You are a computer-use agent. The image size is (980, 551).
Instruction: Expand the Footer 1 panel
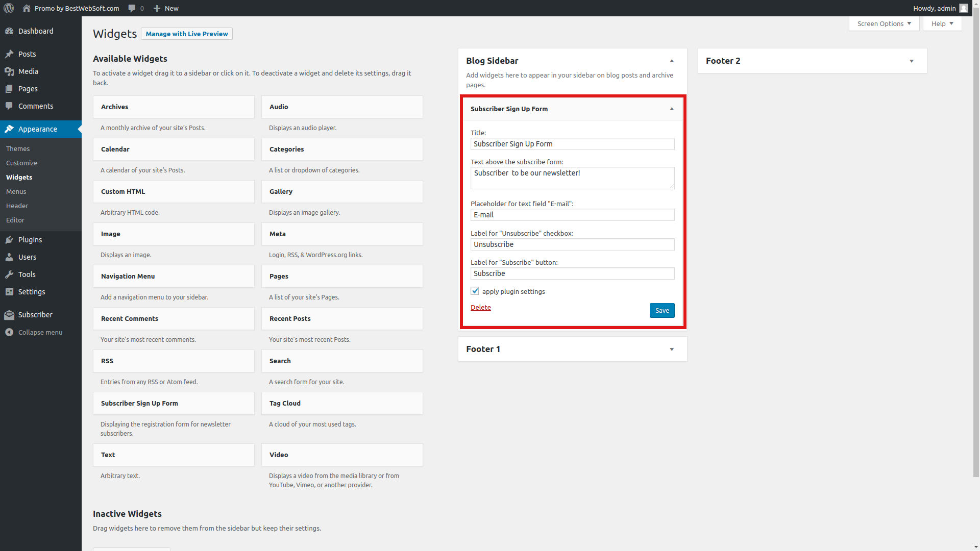tap(672, 349)
